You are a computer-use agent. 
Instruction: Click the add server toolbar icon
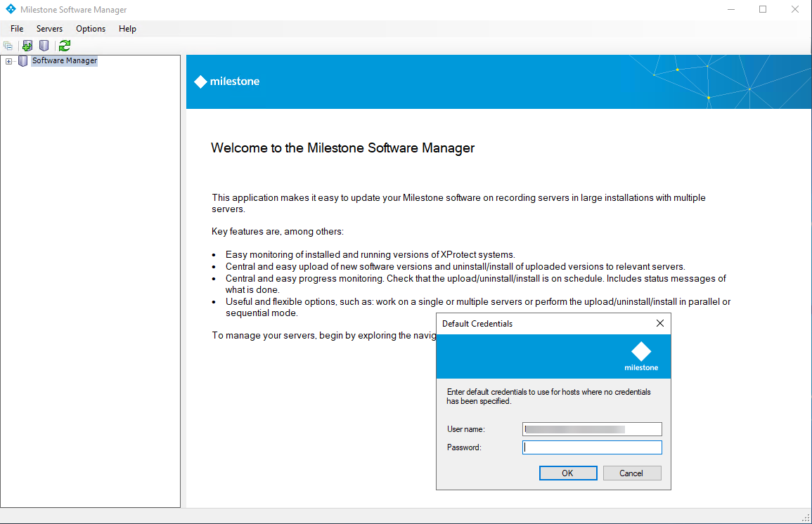pos(27,46)
